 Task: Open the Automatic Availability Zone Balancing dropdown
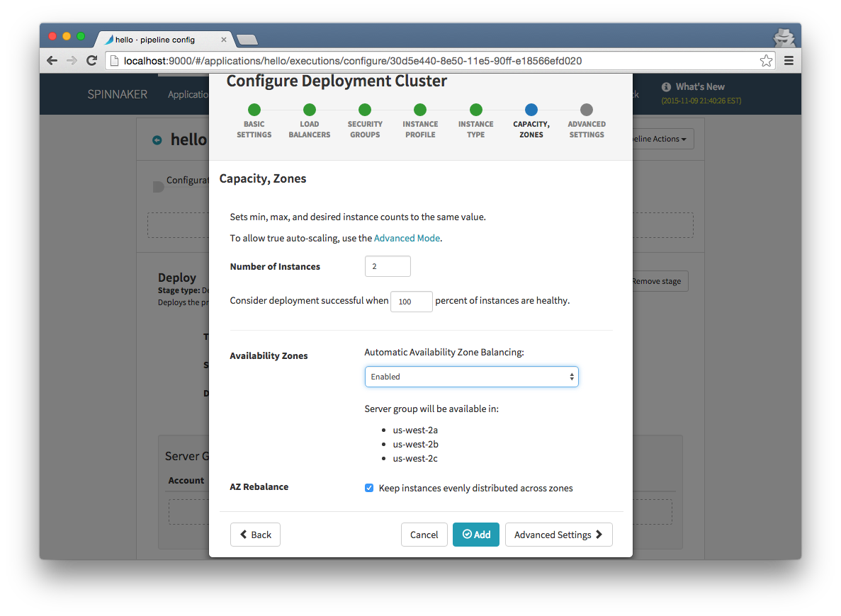point(471,376)
